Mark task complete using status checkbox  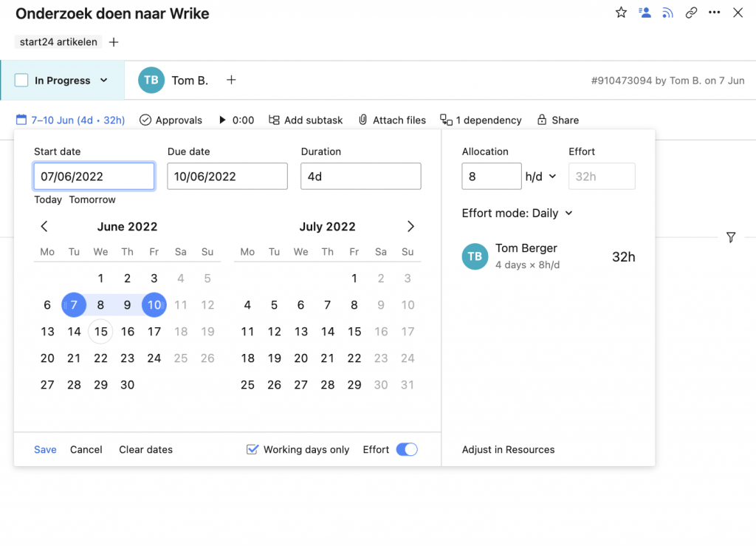click(21, 80)
